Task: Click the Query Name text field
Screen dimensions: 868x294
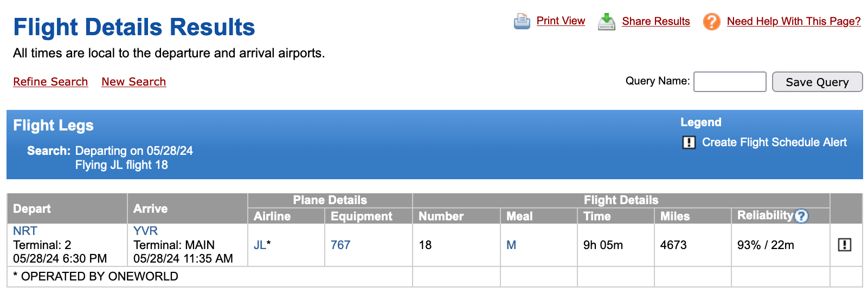Action: (x=729, y=82)
